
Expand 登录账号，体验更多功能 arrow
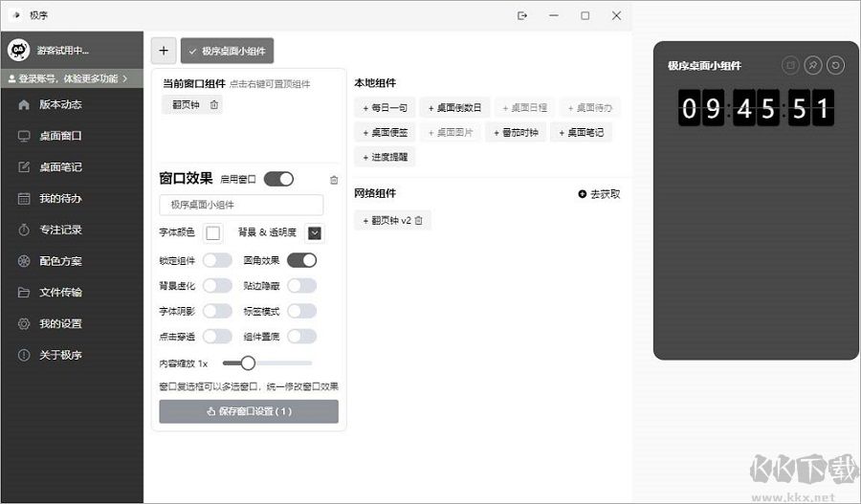(x=124, y=78)
